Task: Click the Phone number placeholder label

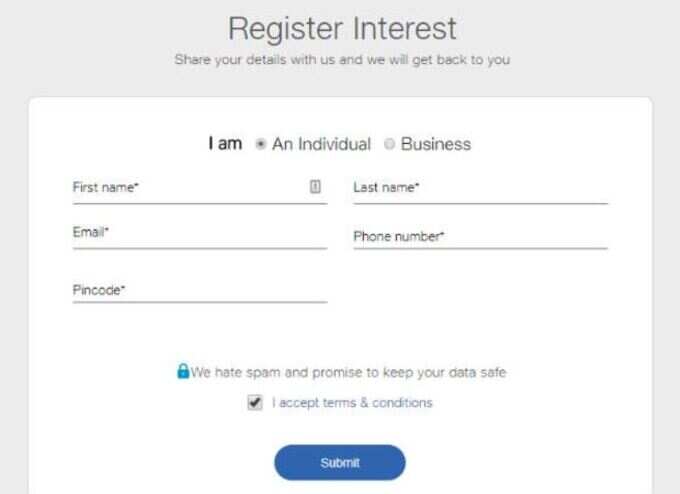Action: [399, 236]
